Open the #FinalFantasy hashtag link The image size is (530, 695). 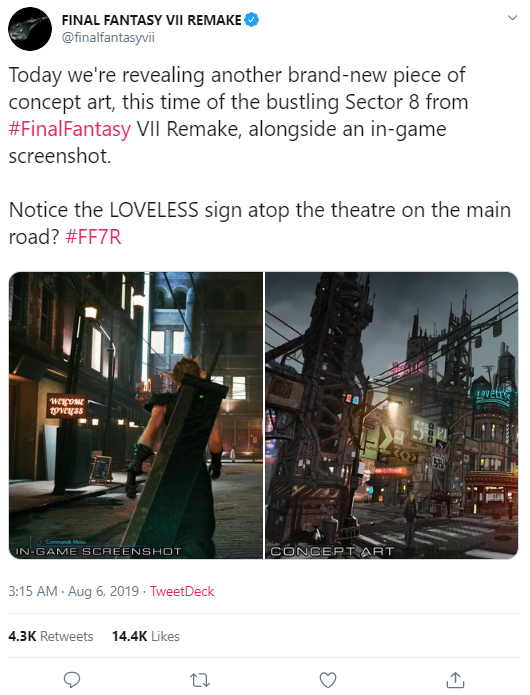70,129
